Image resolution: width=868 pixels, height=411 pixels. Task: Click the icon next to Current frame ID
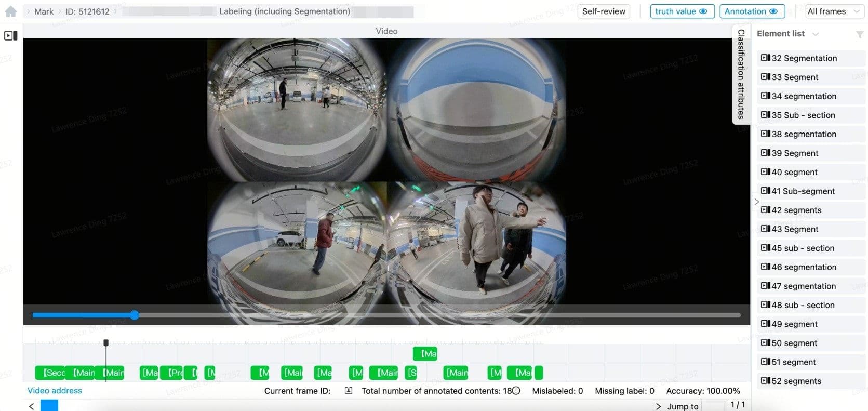tap(349, 391)
